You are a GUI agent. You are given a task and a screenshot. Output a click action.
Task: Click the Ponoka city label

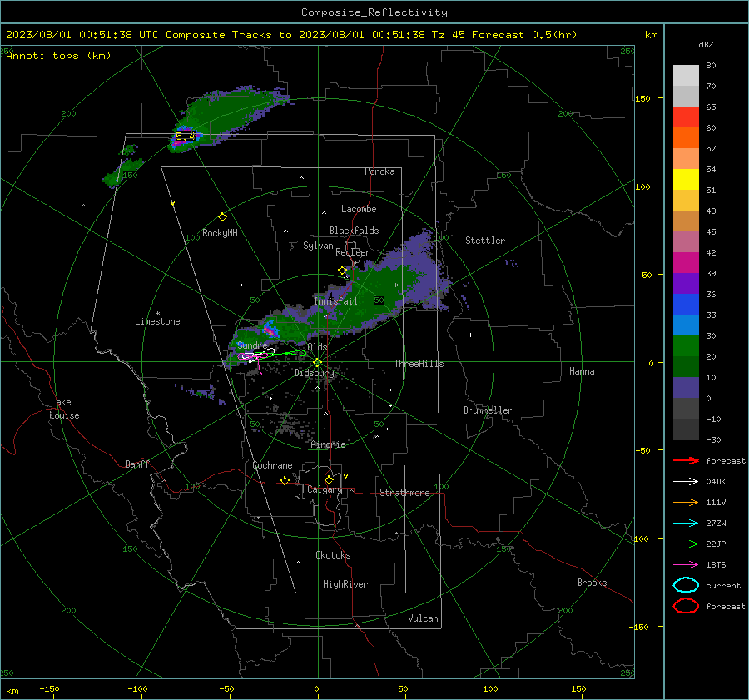click(x=379, y=171)
